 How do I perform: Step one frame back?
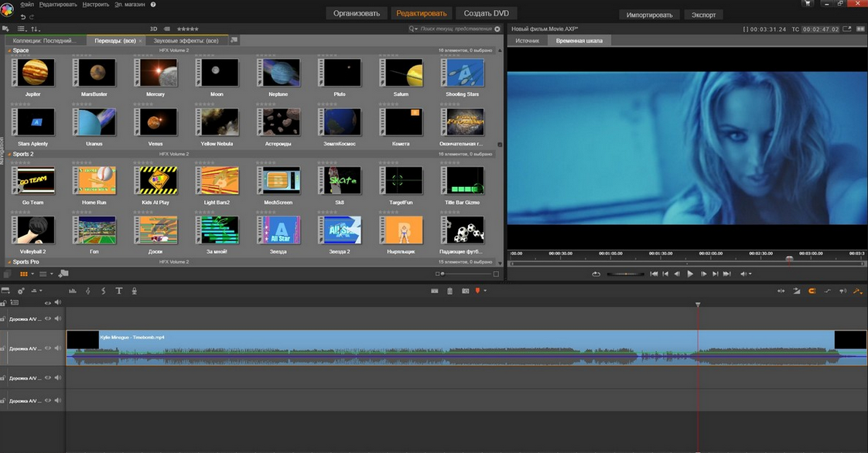[677, 274]
